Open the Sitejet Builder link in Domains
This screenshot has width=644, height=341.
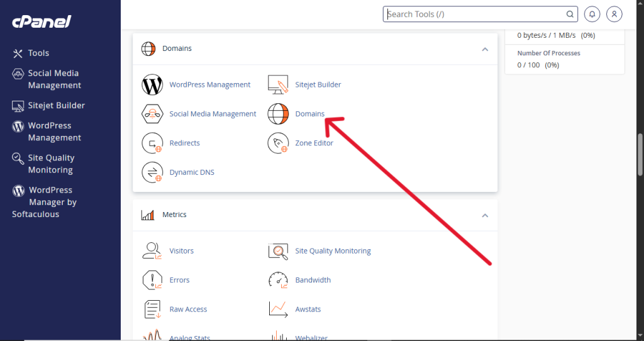coord(318,85)
